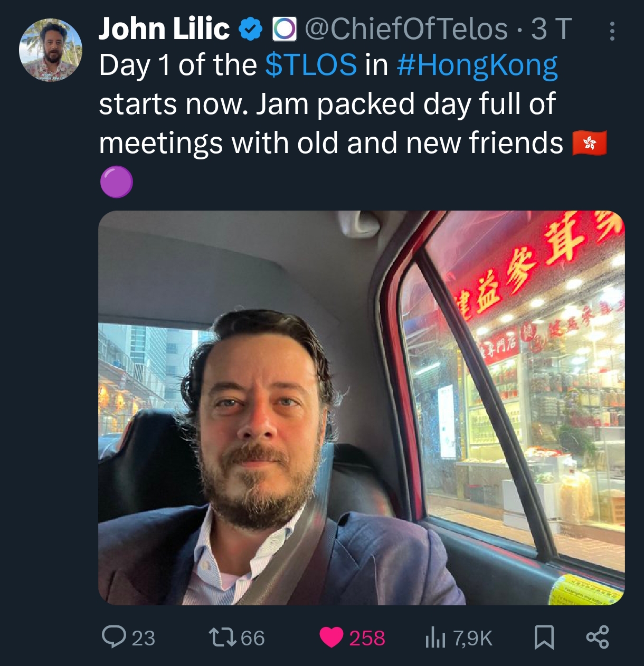Open the @ChiefOfTelos handle
The height and width of the screenshot is (666, 644).
point(406,29)
